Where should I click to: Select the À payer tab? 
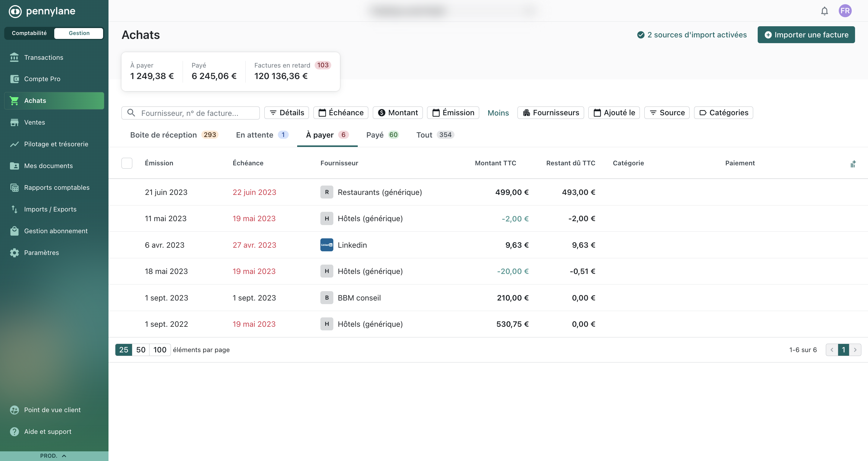(327, 135)
